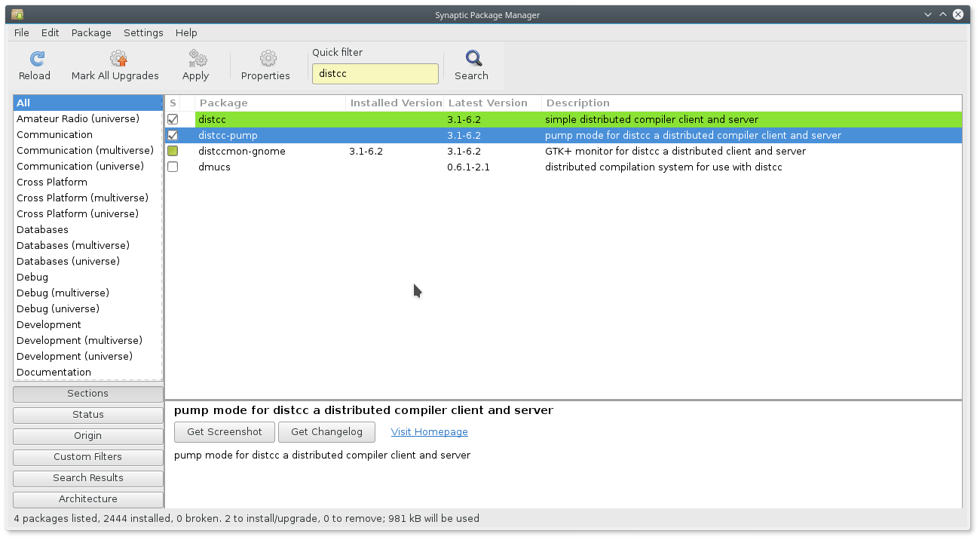Screen dimensions: 980x540
Task: Click the Get Screenshot button
Action: tap(224, 431)
